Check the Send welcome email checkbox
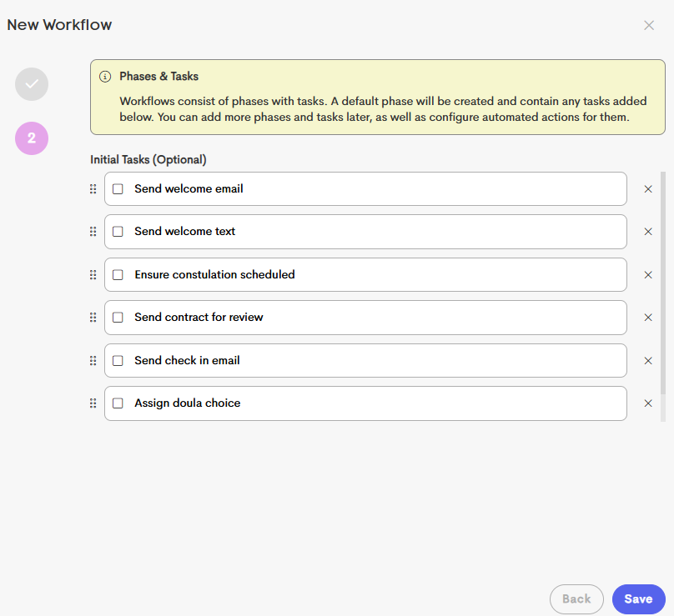This screenshot has width=674, height=616. coord(118,189)
